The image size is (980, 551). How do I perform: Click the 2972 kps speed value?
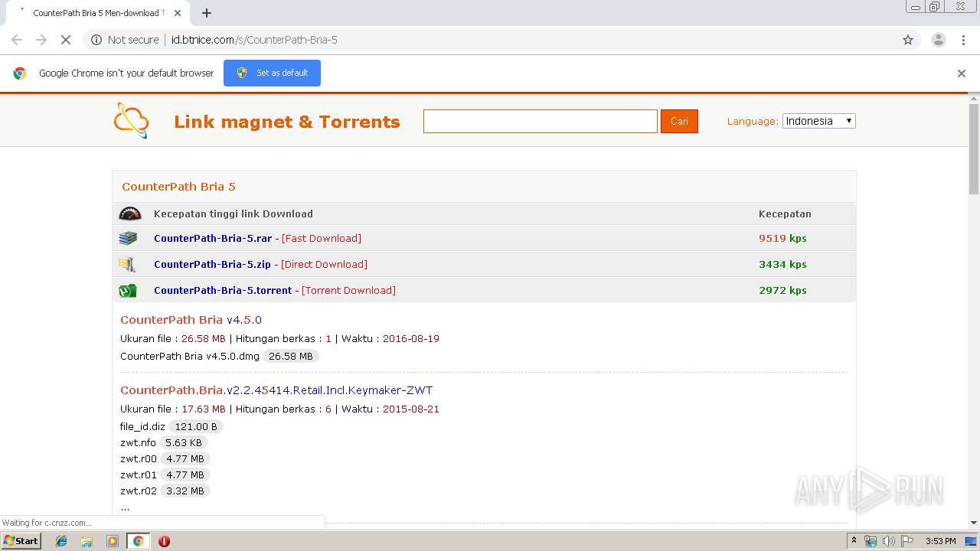(782, 290)
